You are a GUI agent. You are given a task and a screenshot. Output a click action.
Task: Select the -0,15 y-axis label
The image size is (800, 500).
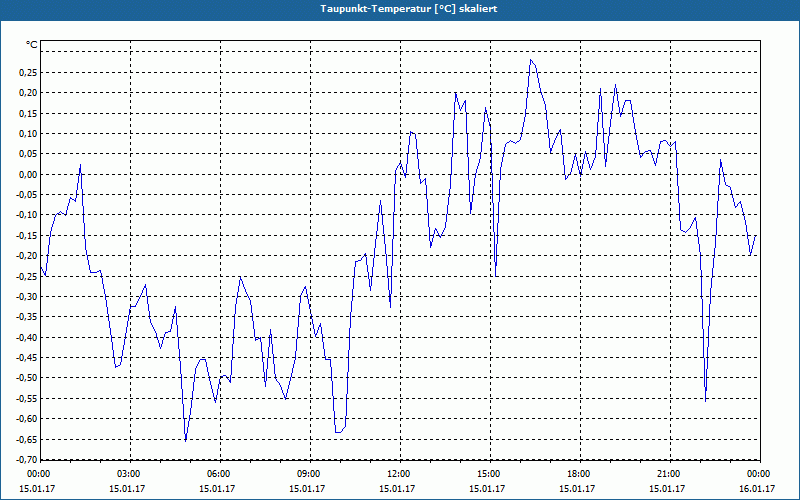tap(27, 236)
